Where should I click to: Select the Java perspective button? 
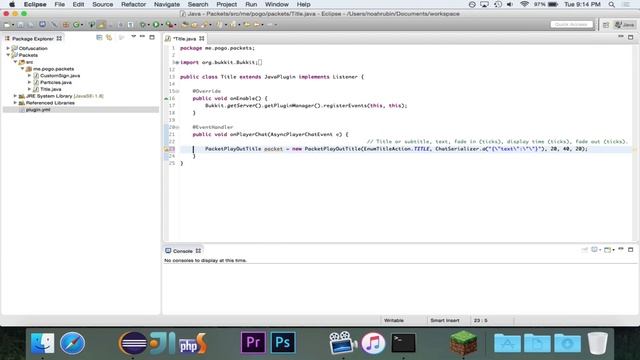click(625, 25)
